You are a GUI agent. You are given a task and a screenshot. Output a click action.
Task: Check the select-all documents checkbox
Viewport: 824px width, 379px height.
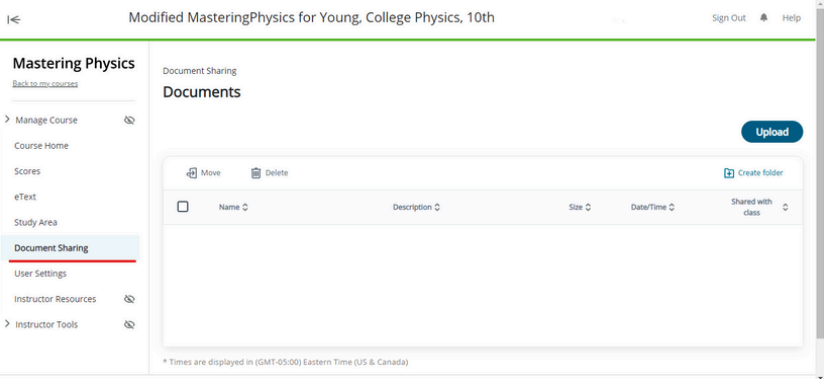(x=183, y=207)
